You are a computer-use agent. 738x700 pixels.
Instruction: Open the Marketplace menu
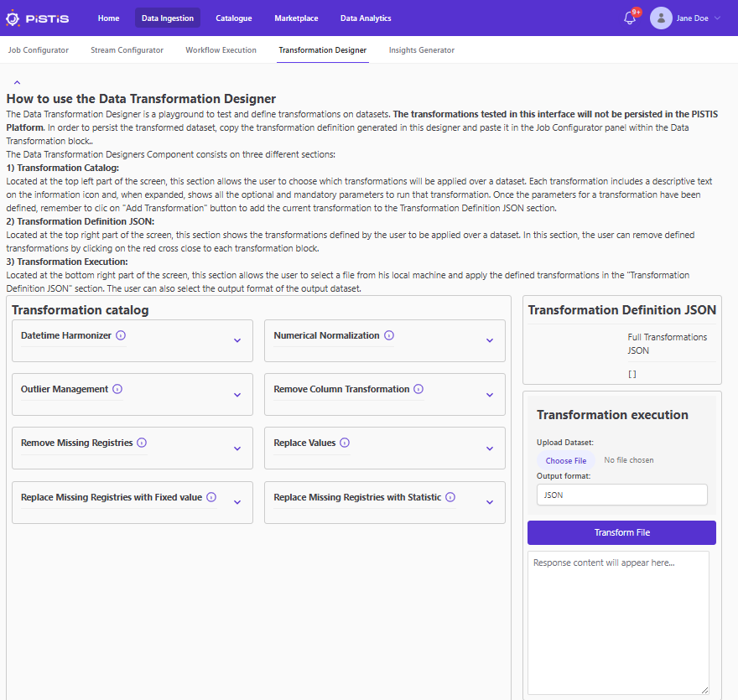coord(296,18)
